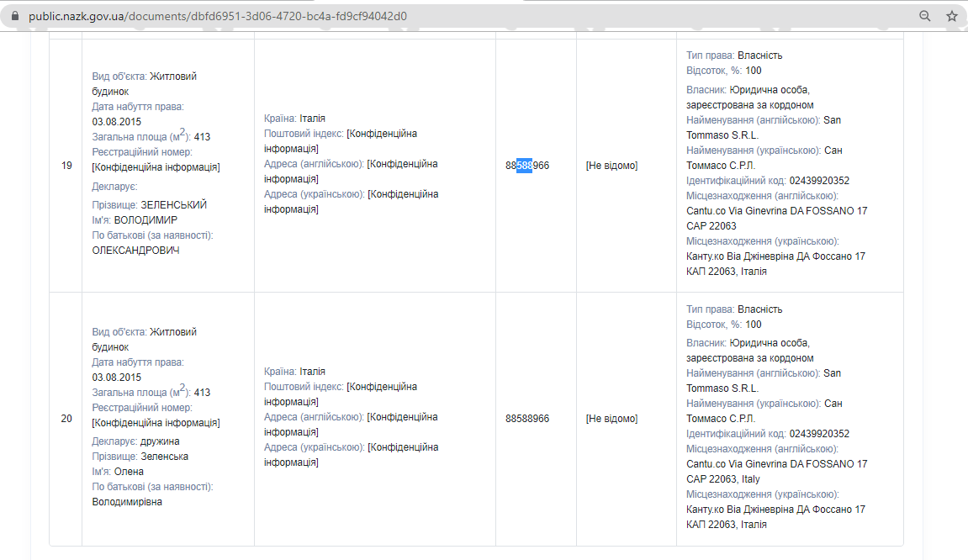Click [Не відомо] in row 20

pyautogui.click(x=611, y=419)
